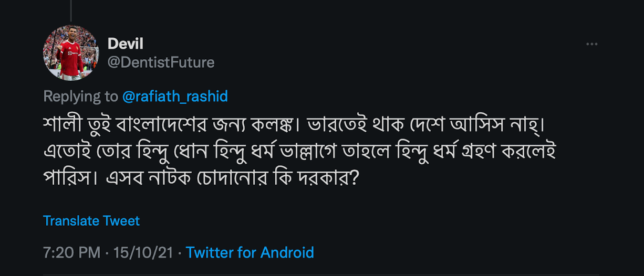Click the 7:20 PM timestamp
Screen dimensions: 644x276
click(71, 252)
